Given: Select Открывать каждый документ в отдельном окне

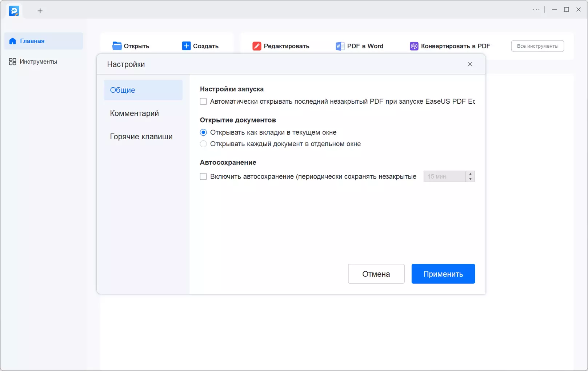Looking at the screenshot, I should point(203,144).
